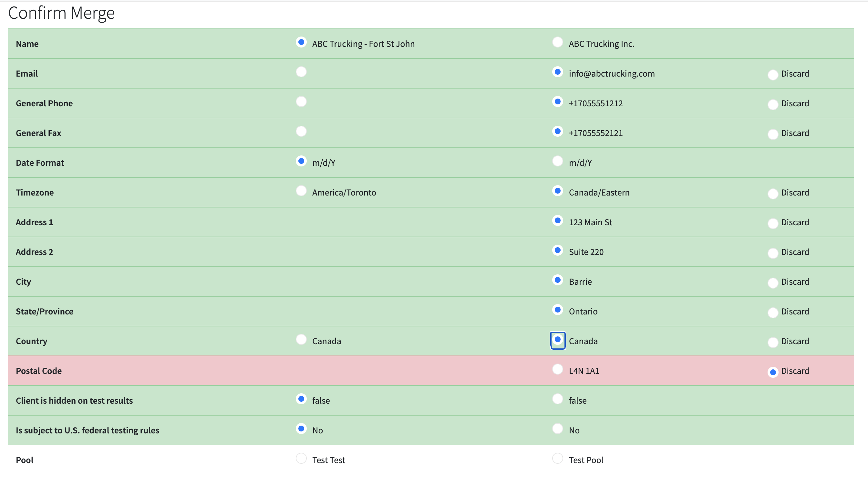Select Canada/Eastern timezone
This screenshot has height=488, width=868.
click(x=558, y=191)
